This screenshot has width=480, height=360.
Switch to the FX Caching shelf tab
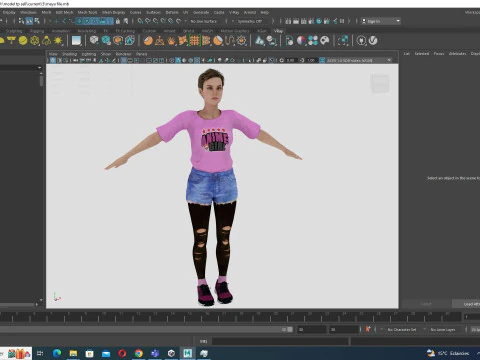tap(125, 31)
